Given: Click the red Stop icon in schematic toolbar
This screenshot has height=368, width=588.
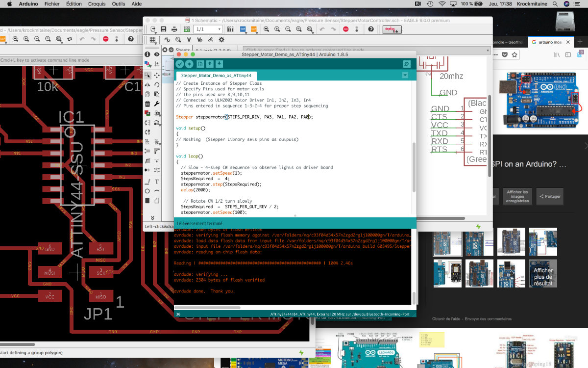Looking at the screenshot, I should (x=346, y=29).
